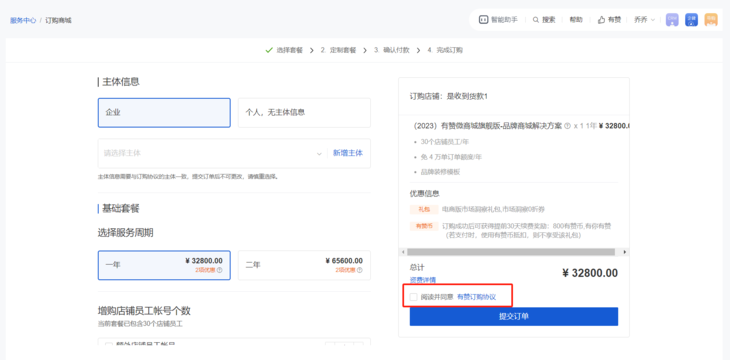Image resolution: width=730 pixels, height=360 pixels.
Task: Click the 有赞币 promotion tag
Action: tap(424, 226)
